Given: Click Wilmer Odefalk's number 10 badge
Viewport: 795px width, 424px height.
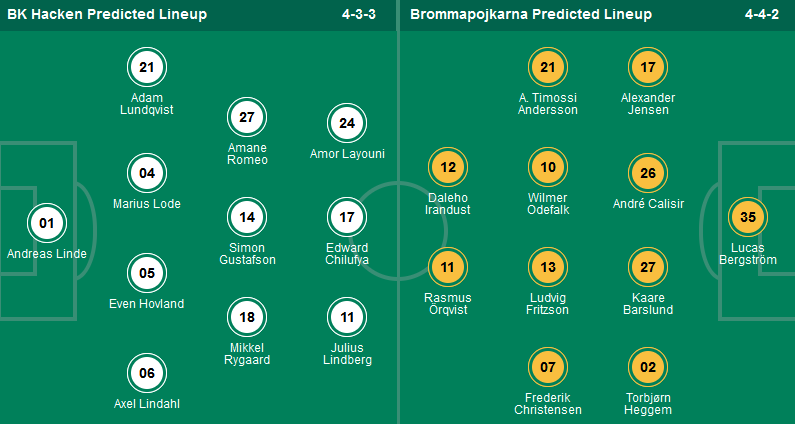Looking at the screenshot, I should pyautogui.click(x=548, y=167).
